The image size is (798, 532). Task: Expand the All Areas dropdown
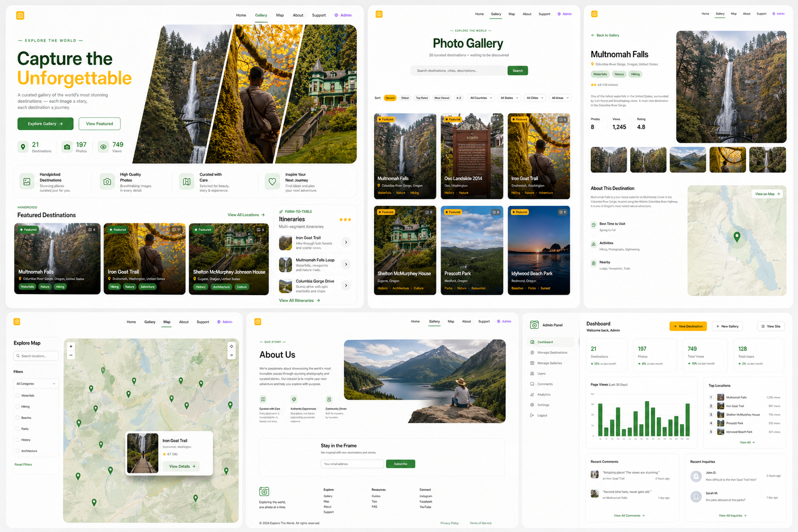561,98
